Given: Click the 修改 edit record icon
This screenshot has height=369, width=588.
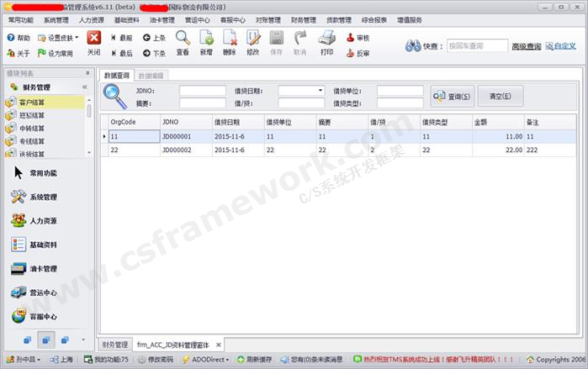Looking at the screenshot, I should point(252,39).
